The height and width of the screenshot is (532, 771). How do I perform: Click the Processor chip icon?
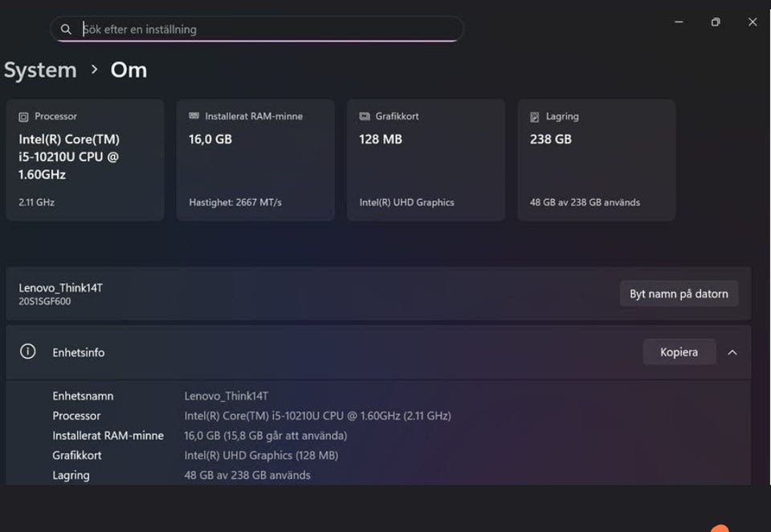point(23,117)
